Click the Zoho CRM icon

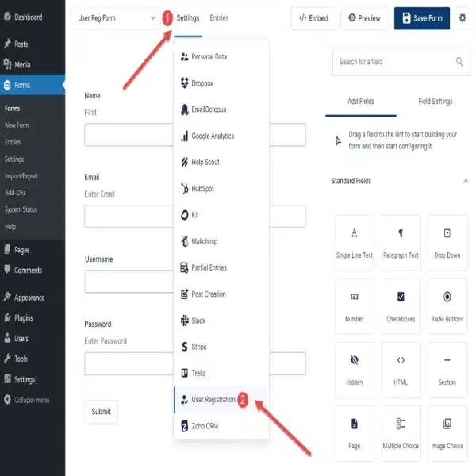tap(184, 426)
